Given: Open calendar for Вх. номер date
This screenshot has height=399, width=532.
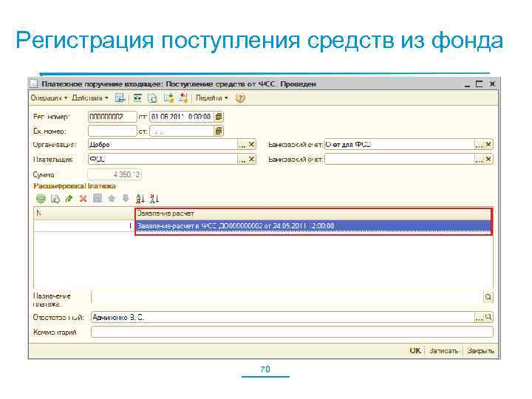Looking at the screenshot, I should coord(219,131).
